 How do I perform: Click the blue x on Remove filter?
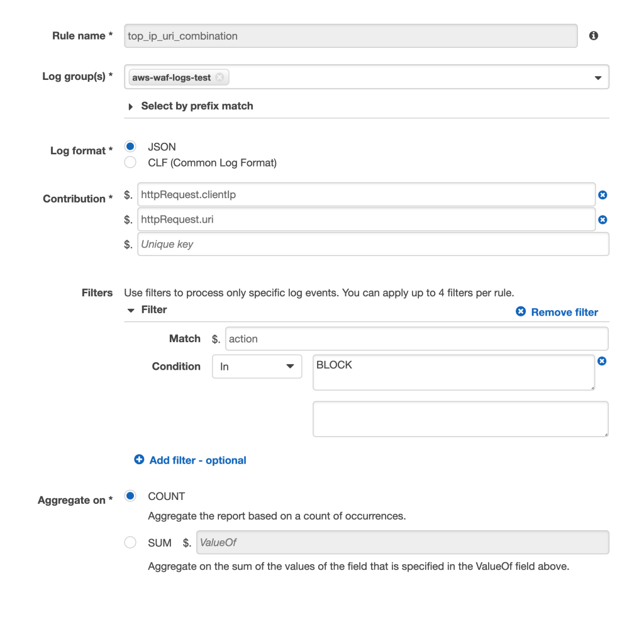tap(520, 311)
